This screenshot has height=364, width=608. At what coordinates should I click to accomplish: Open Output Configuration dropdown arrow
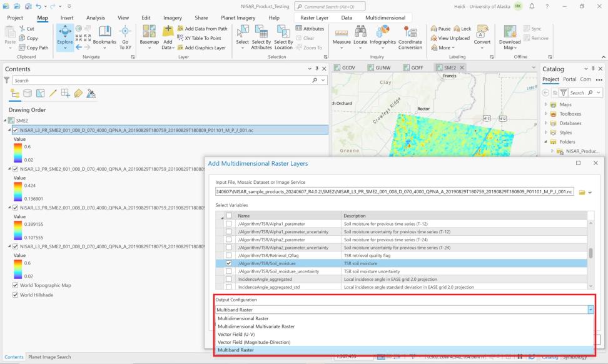(x=590, y=310)
